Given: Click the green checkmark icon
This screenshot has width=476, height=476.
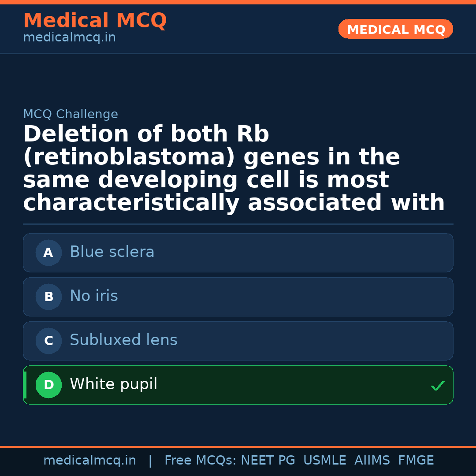Looking at the screenshot, I should coord(437,386).
